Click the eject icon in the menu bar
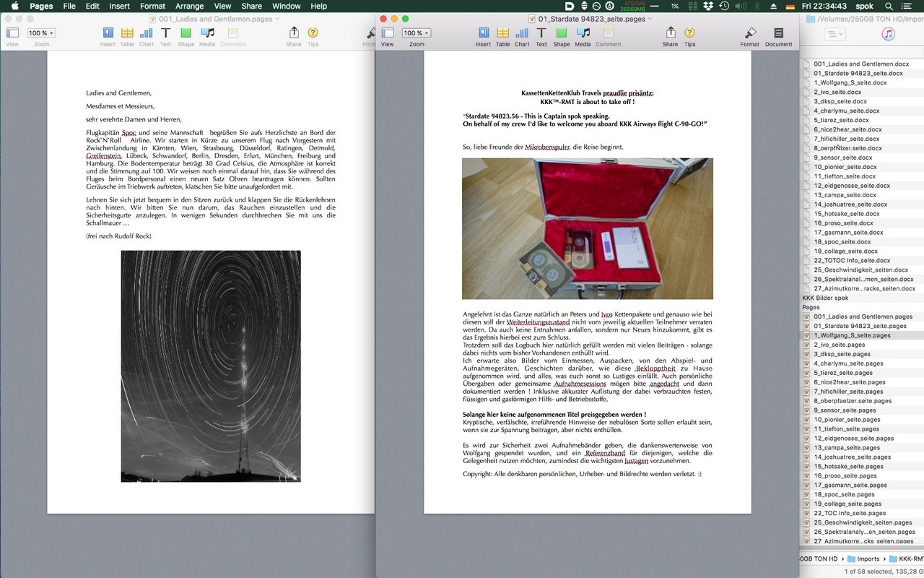 (774, 6)
